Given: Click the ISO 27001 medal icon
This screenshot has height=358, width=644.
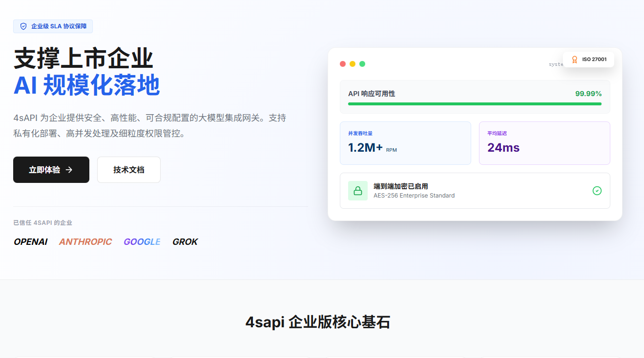Looking at the screenshot, I should coord(575,59).
